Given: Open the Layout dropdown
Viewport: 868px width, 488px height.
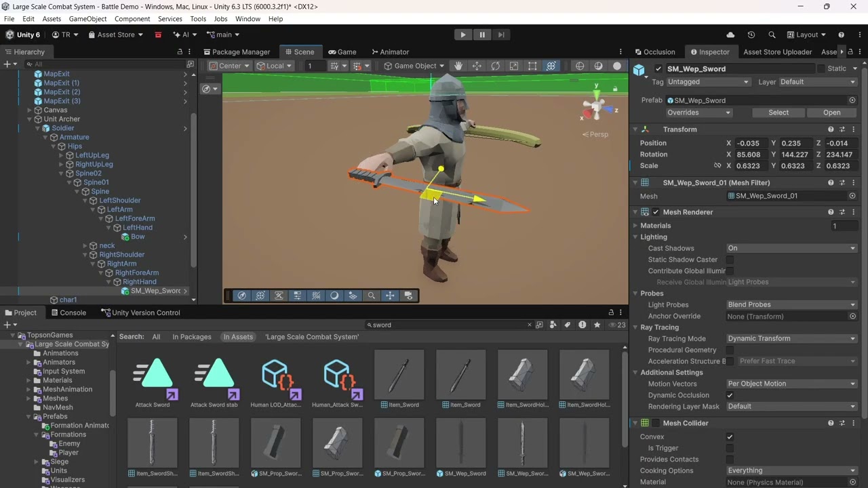Looking at the screenshot, I should point(807,35).
